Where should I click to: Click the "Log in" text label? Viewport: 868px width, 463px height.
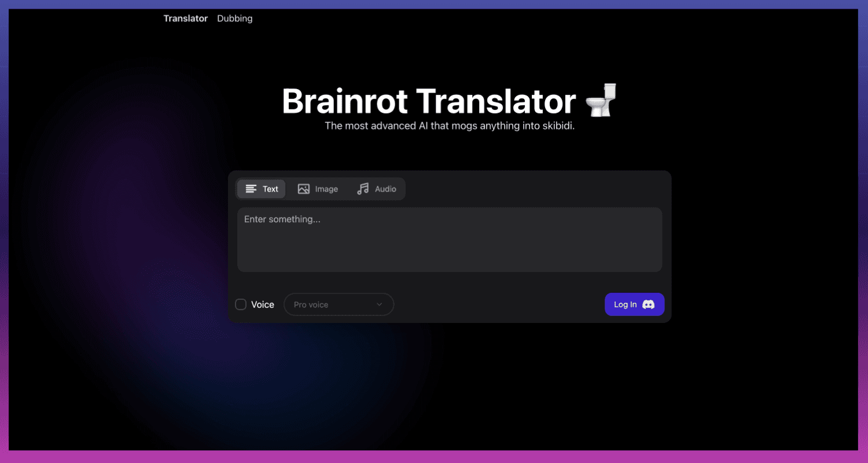click(x=625, y=304)
